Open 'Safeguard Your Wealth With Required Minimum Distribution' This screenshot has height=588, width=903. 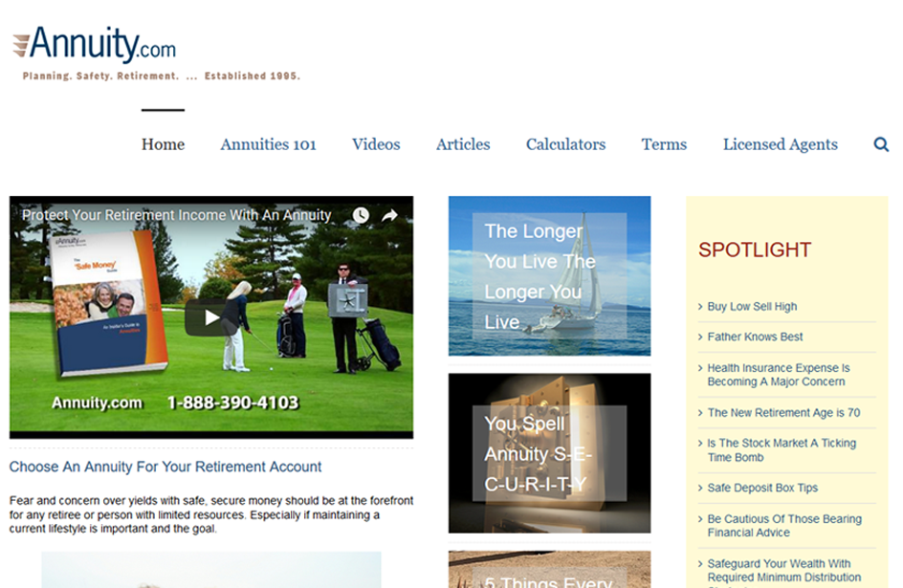(784, 571)
